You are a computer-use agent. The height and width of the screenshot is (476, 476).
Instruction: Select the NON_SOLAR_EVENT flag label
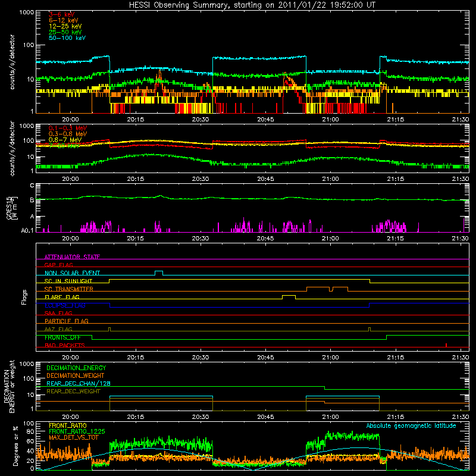coord(72,273)
